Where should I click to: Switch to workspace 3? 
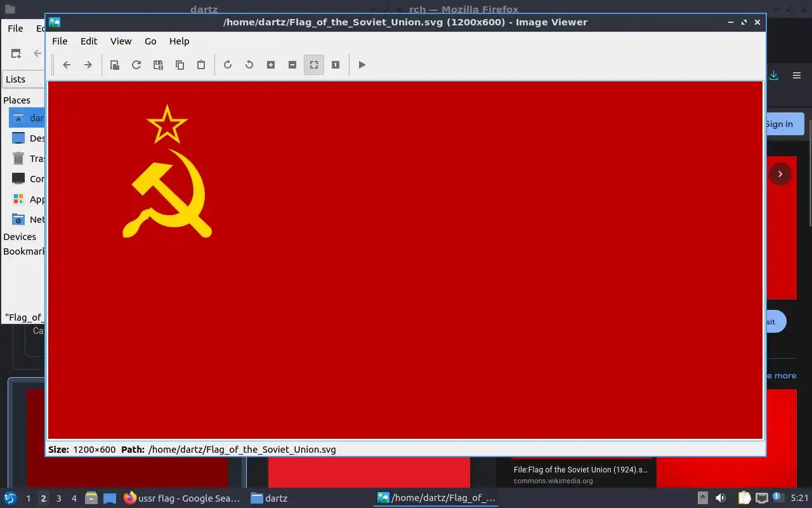point(58,498)
